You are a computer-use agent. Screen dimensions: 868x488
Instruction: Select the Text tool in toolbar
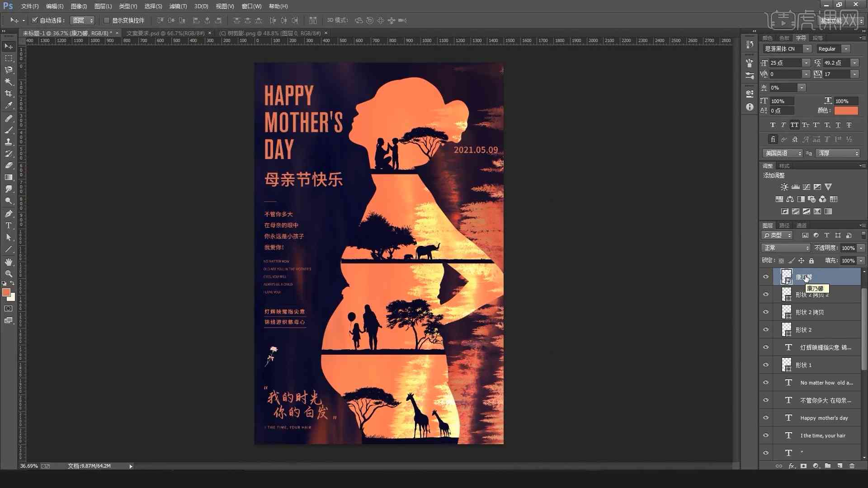pyautogui.click(x=8, y=226)
